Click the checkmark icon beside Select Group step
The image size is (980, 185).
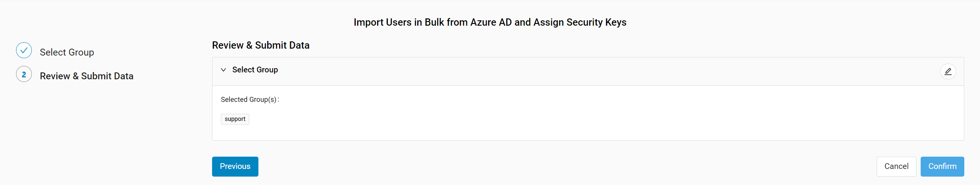(x=24, y=50)
